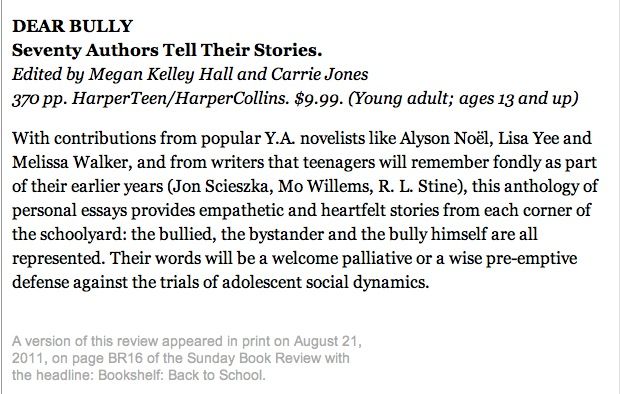Click the DEAR BULLY title heading
620x394 pixels.
[72, 26]
